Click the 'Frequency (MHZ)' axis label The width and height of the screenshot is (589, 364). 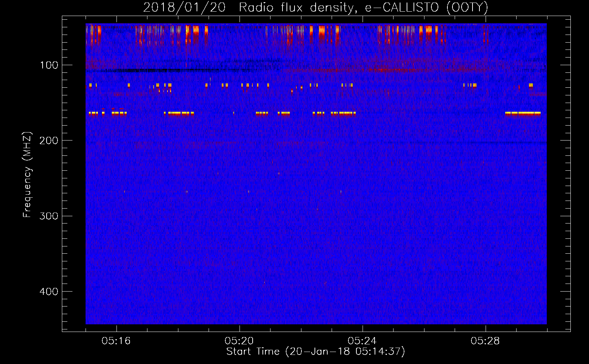27,175
